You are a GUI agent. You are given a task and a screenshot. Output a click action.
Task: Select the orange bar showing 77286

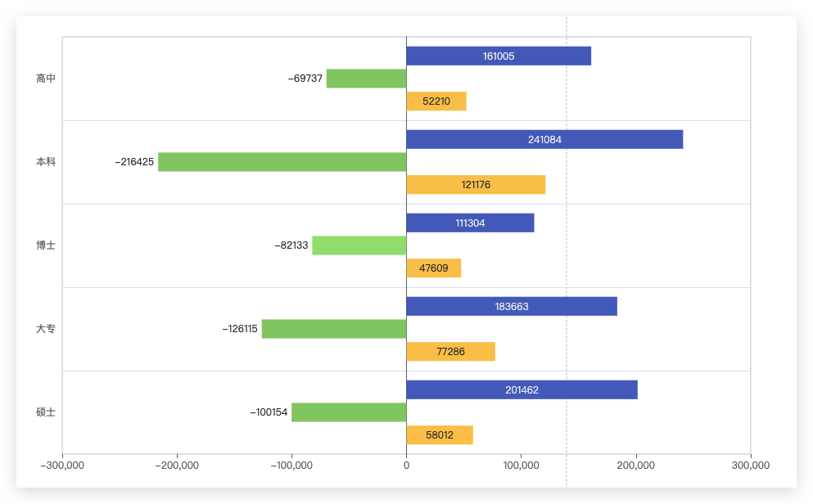(x=450, y=351)
